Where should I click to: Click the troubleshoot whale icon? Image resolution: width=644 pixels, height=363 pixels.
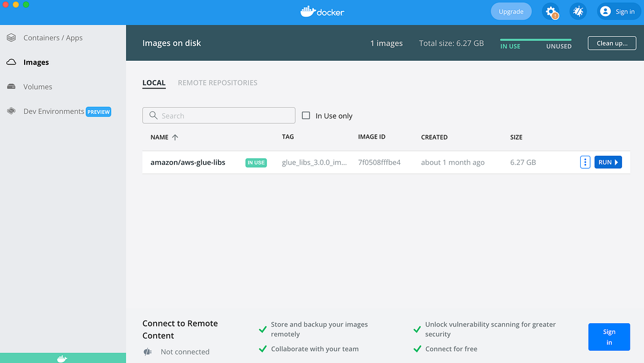pyautogui.click(x=578, y=11)
